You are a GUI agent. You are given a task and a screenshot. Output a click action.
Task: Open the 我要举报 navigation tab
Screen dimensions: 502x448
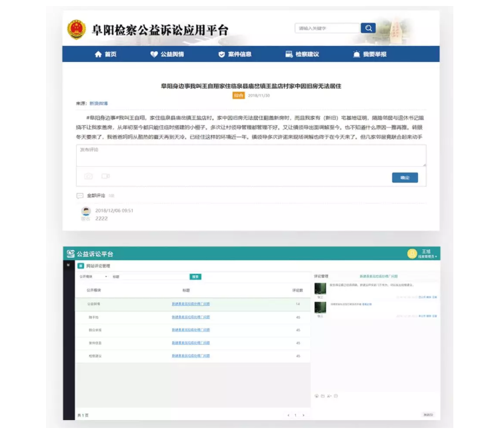point(369,54)
